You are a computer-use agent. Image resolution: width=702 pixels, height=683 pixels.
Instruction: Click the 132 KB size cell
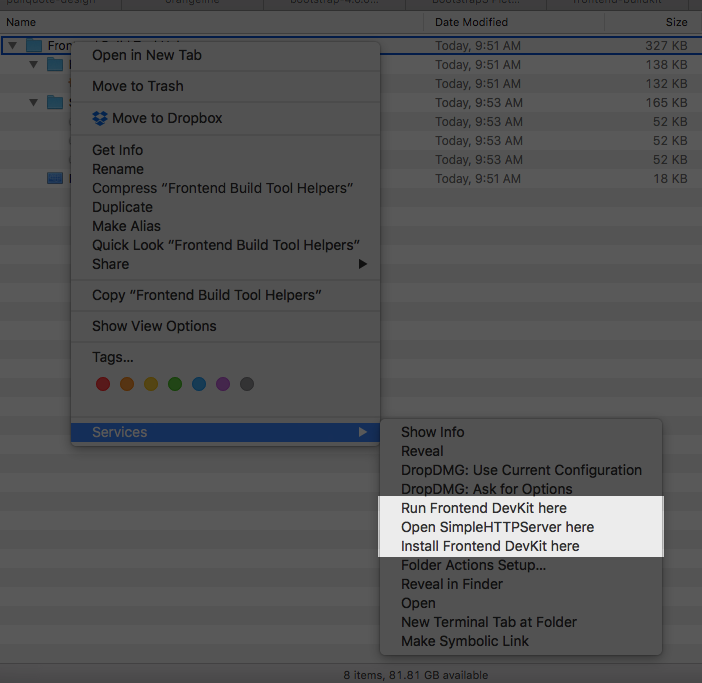point(666,84)
